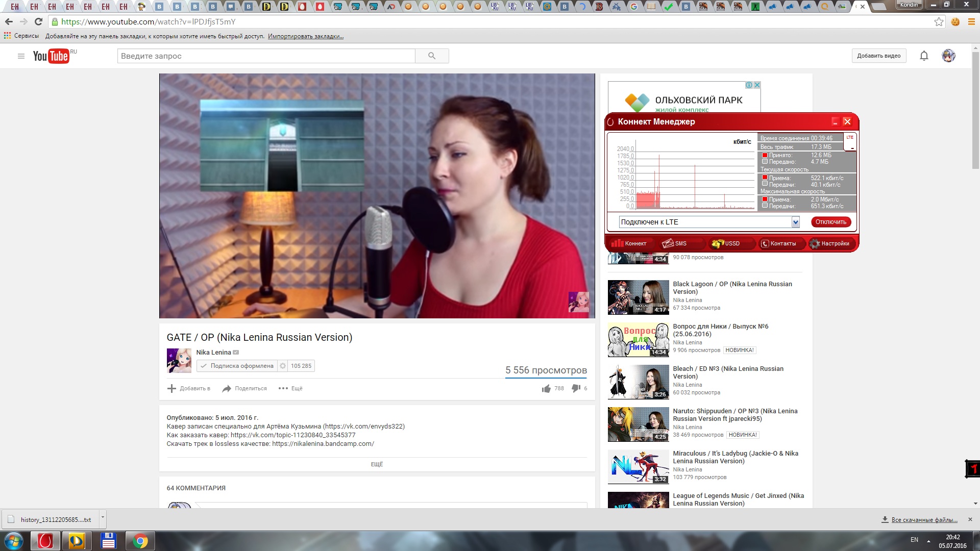
Task: Open the YouTube account avatar menu
Action: coord(948,56)
